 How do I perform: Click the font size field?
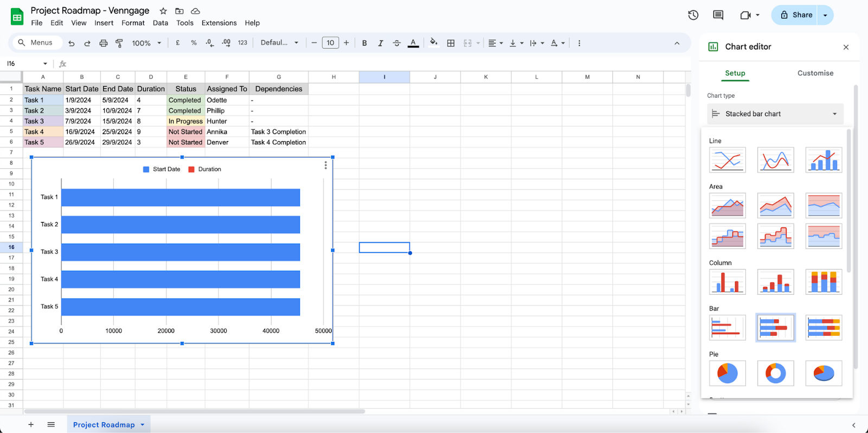click(x=330, y=43)
